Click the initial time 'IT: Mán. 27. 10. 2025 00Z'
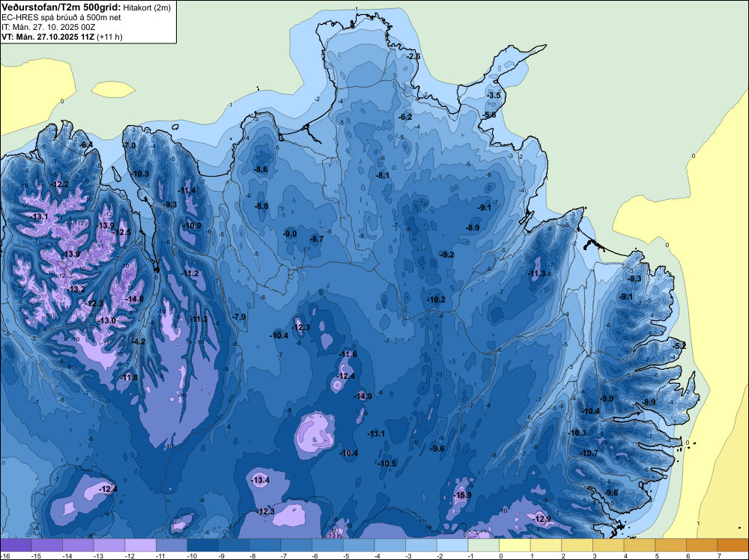Image resolution: width=749 pixels, height=560 pixels. (x=48, y=27)
